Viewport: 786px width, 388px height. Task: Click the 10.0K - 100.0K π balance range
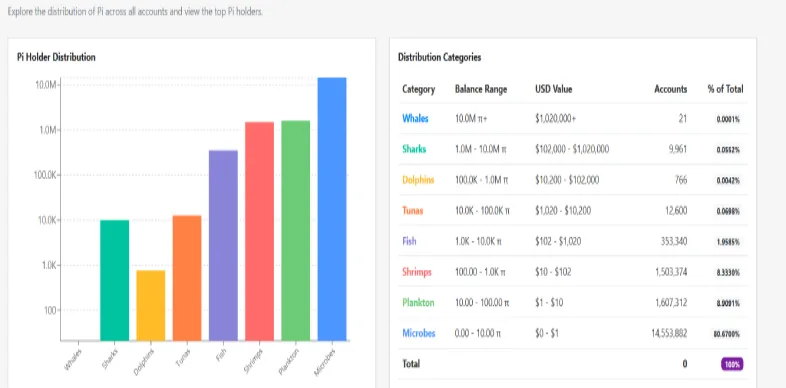point(482,211)
